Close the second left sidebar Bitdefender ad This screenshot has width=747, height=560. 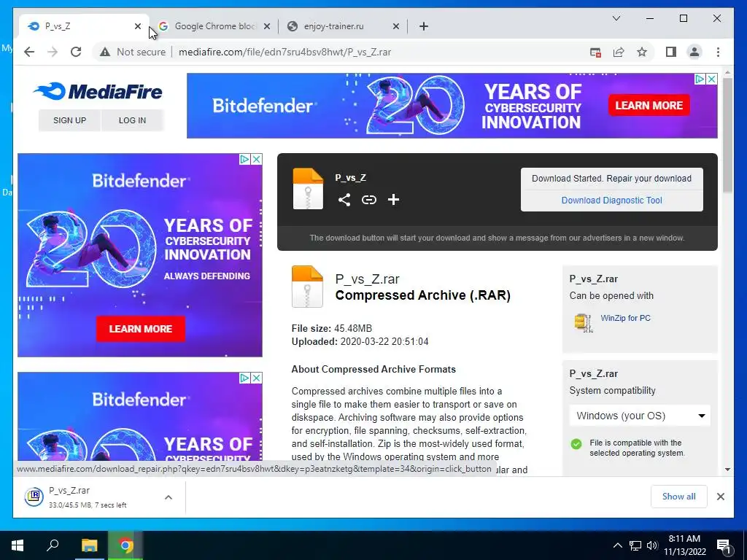tap(256, 378)
